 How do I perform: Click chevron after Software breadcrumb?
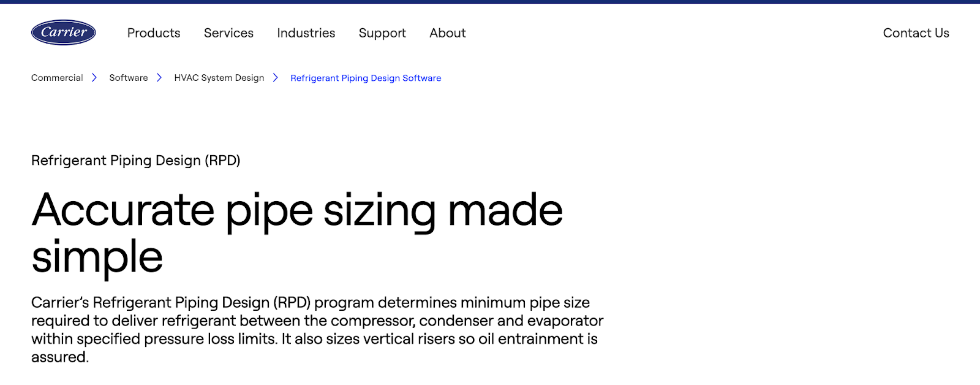coord(159,78)
